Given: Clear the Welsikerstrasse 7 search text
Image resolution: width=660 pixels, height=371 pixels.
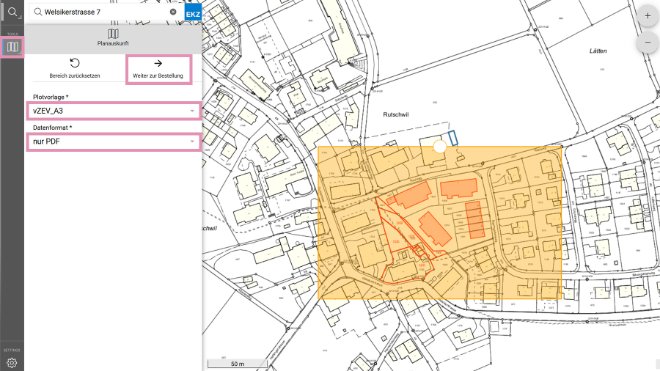Looking at the screenshot, I should (x=173, y=12).
